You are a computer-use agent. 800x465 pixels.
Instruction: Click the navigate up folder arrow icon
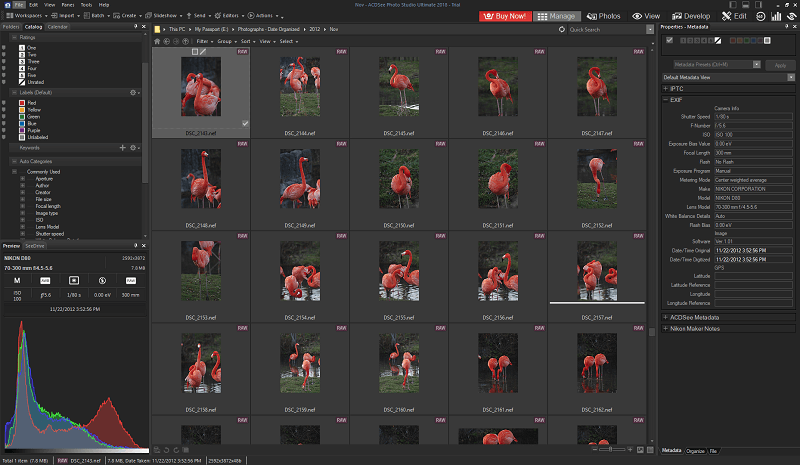(x=185, y=41)
